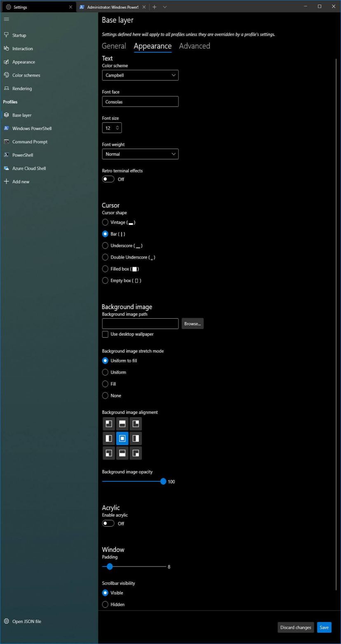Open the Startup settings page
The image size is (341, 644).
click(49, 35)
